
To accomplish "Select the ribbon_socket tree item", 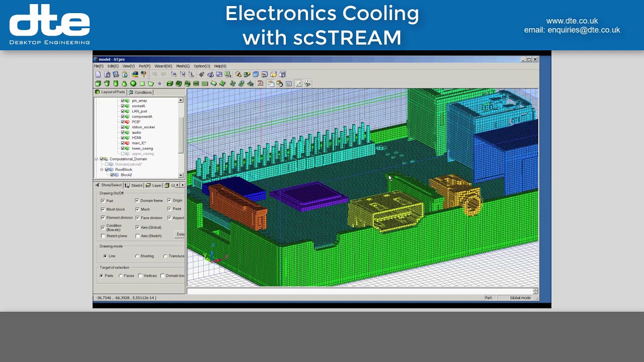I will pos(143,127).
